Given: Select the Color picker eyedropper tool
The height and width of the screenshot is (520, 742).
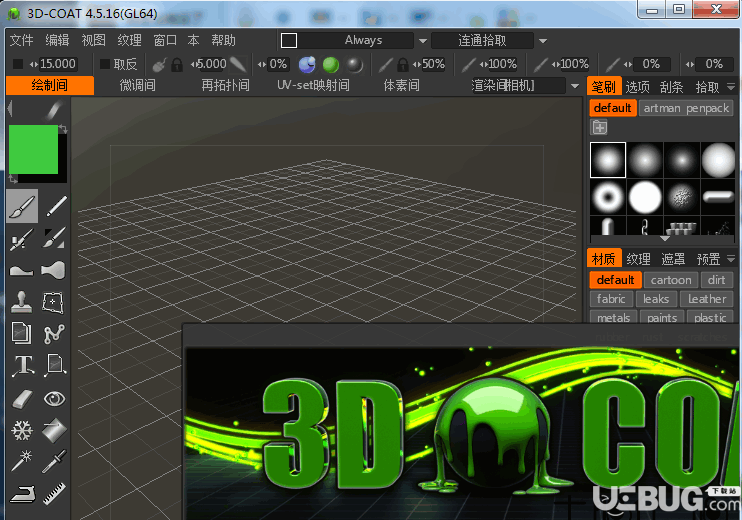Looking at the screenshot, I should (x=54, y=461).
